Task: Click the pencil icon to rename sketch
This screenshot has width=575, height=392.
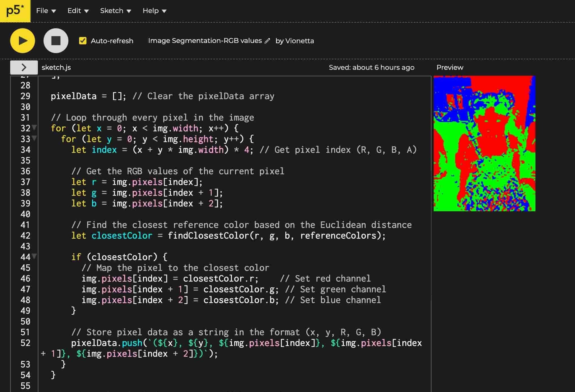Action: pos(267,41)
